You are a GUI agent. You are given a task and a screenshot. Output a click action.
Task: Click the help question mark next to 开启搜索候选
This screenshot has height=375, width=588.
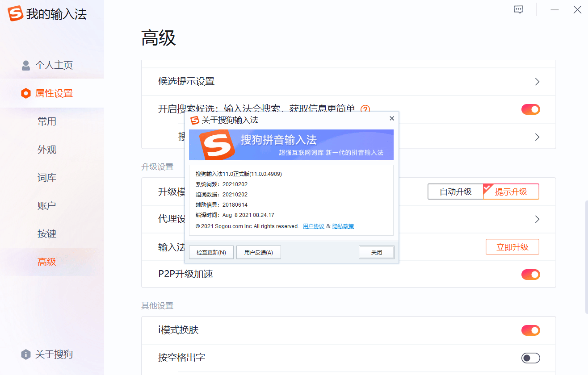point(365,109)
